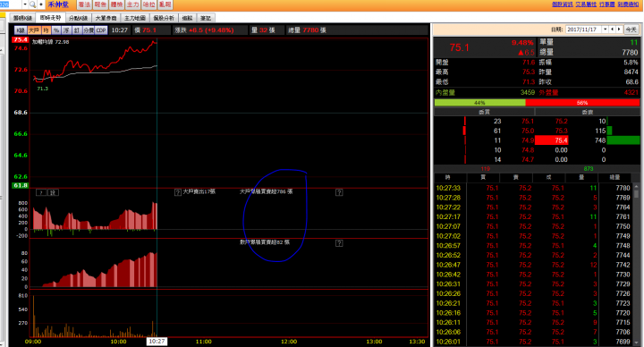Click the 個股資訊 link at top right
Image resolution: width=644 pixels, height=347 pixels.
point(563,4)
